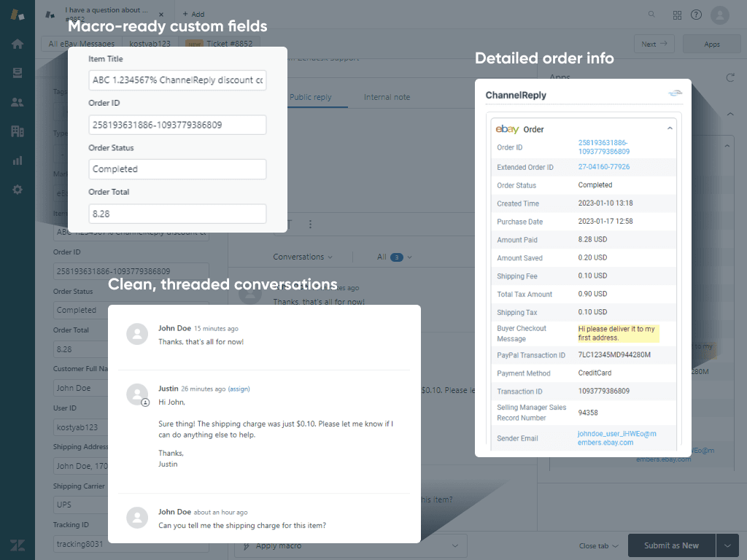747x560 pixels.
Task: Click the highlighted Buyer Checkout Message text
Action: (x=618, y=333)
